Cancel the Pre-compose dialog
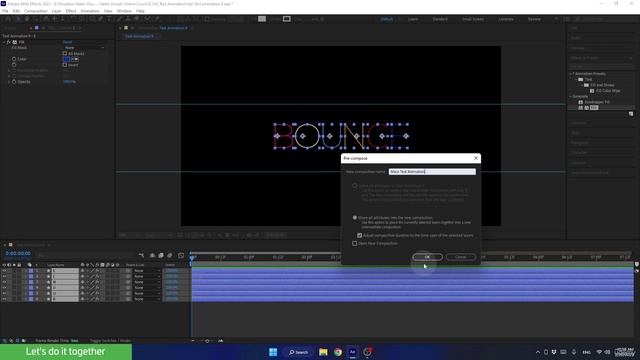Image resolution: width=640 pixels, height=360 pixels. tap(460, 257)
